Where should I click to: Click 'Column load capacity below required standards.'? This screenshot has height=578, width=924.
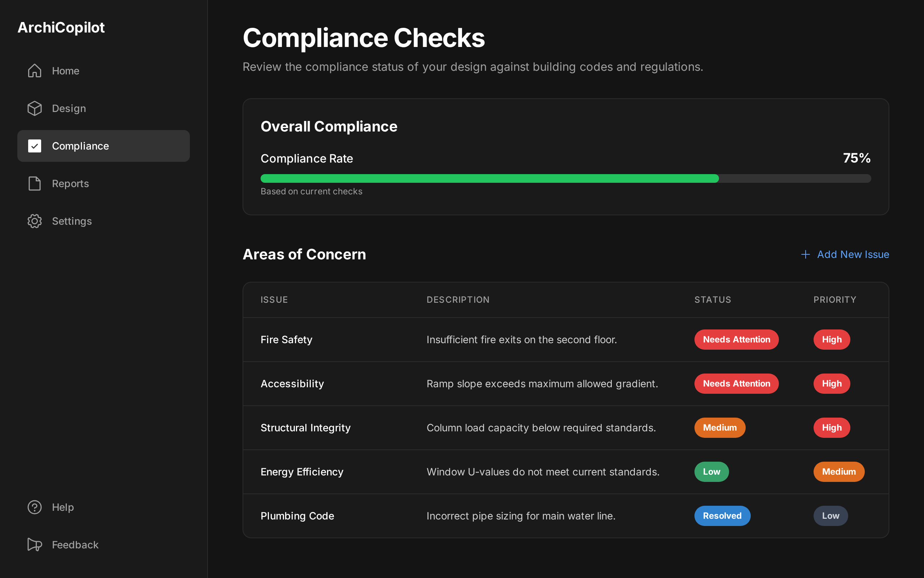point(541,428)
